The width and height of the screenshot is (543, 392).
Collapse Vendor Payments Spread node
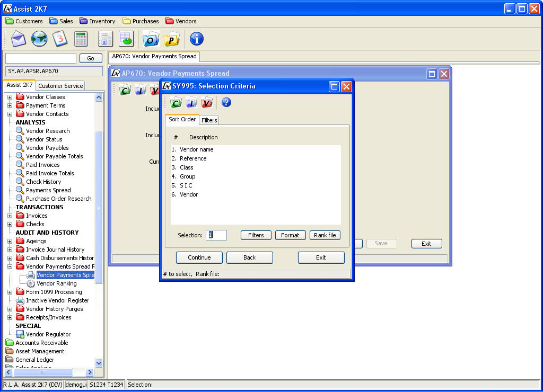10,267
